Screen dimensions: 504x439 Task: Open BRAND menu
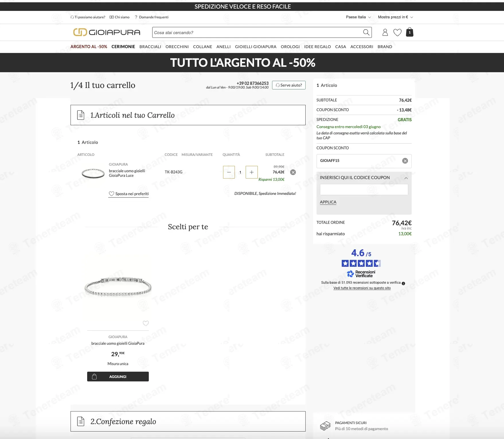(385, 47)
